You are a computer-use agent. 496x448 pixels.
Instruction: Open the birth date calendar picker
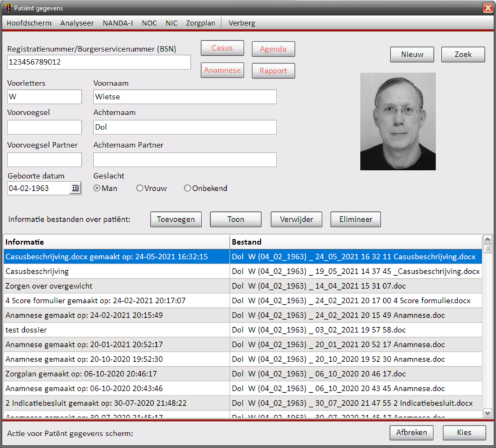[x=75, y=188]
